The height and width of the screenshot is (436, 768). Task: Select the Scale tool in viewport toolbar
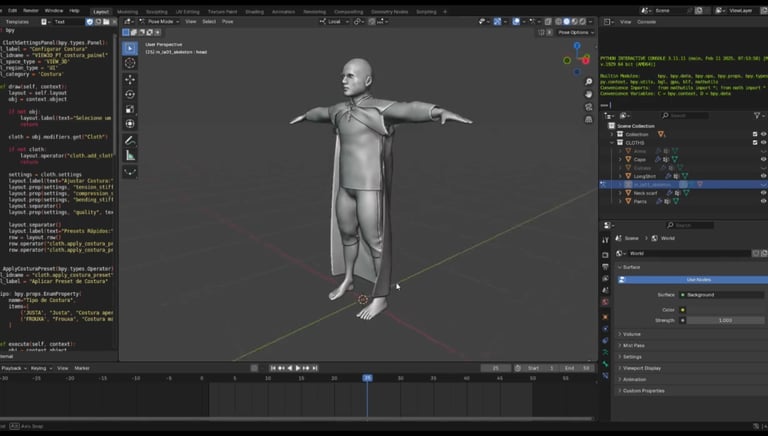pos(130,109)
